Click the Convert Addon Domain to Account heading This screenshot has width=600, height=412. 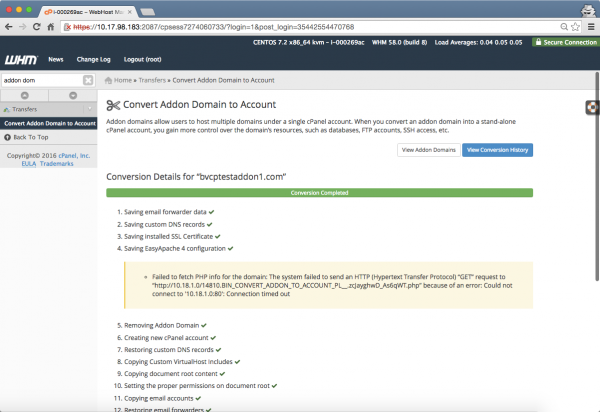click(x=199, y=104)
